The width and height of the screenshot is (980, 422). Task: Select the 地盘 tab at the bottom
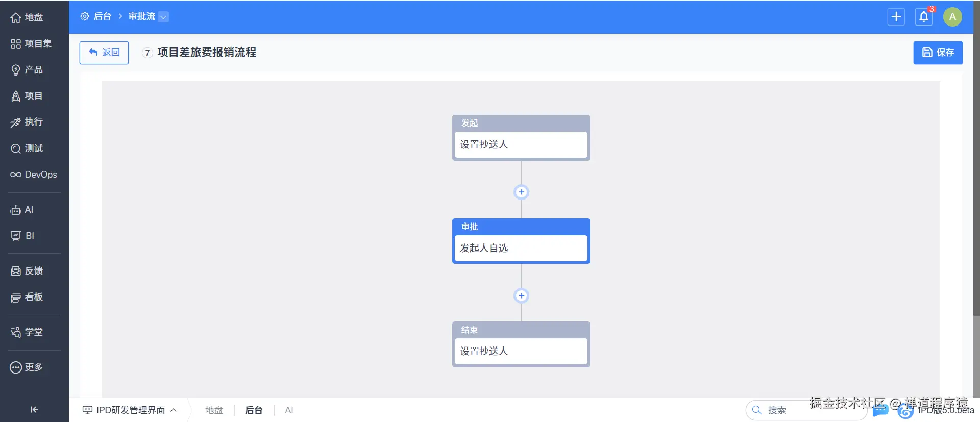point(214,410)
